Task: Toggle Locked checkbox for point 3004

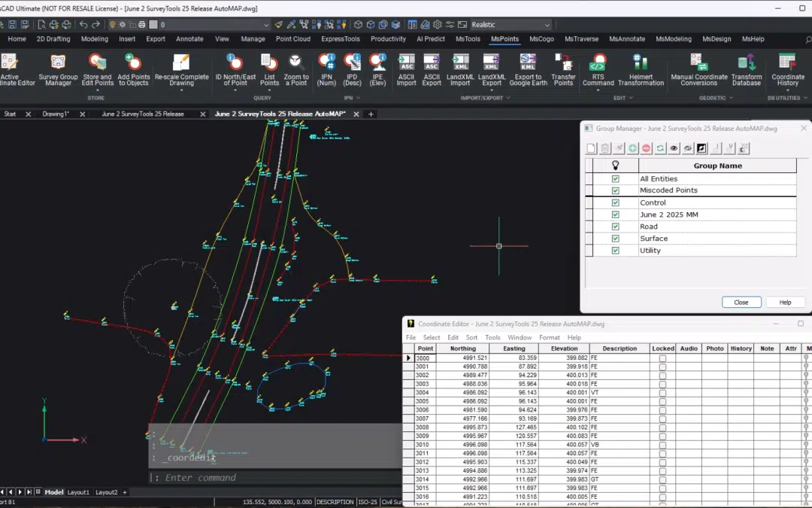Action: [662, 392]
